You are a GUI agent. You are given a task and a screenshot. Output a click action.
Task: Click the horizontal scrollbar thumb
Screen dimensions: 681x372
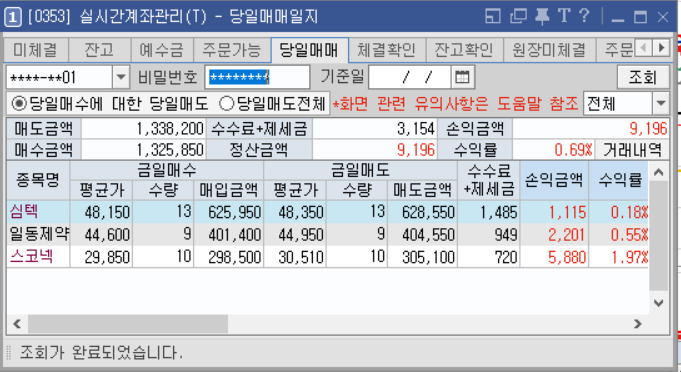(128, 324)
